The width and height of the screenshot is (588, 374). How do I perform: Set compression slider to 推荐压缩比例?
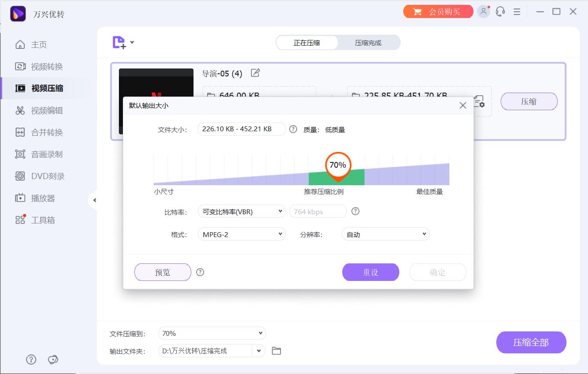tap(337, 177)
